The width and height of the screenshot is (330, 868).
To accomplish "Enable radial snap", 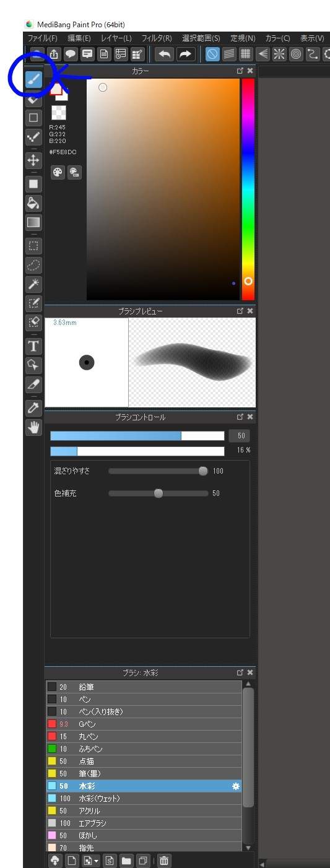I will pyautogui.click(x=279, y=54).
